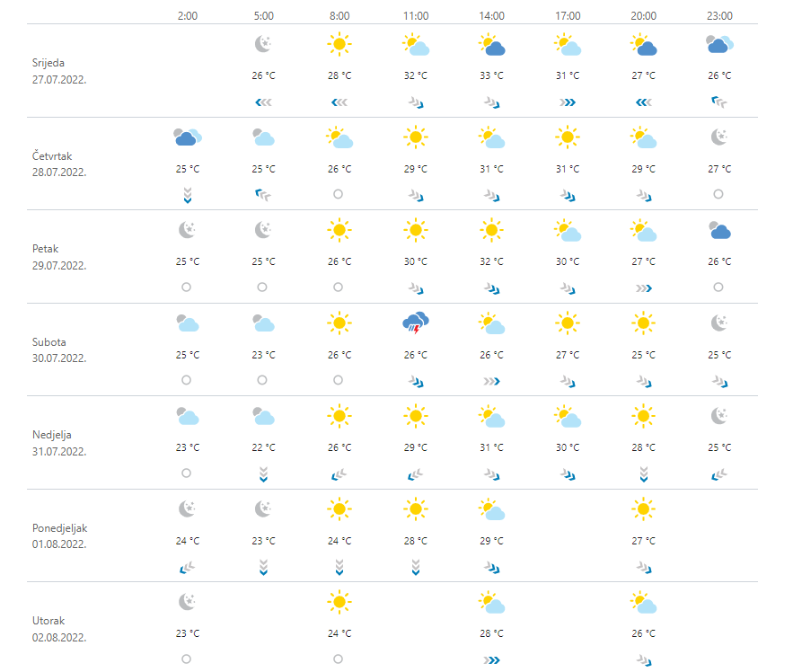Click the moon icon for Nedjelja at 23:00
The height and width of the screenshot is (672, 802).
pos(719,416)
